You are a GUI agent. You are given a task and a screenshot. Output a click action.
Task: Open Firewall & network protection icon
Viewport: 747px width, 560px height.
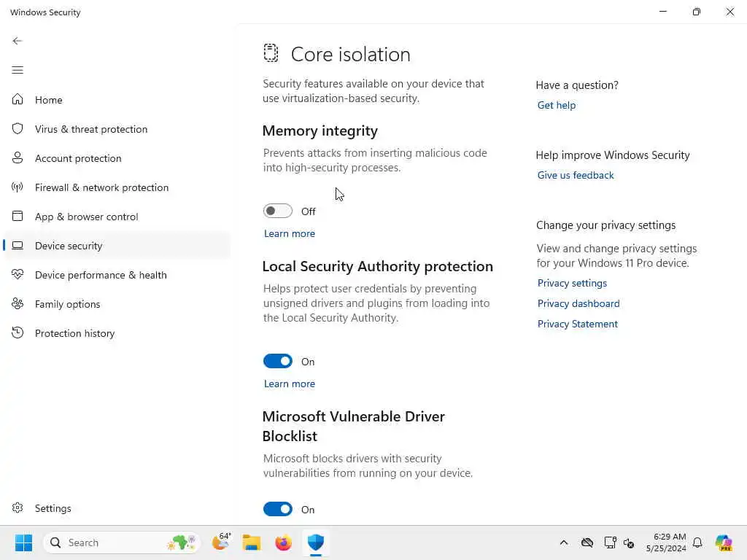pos(18,187)
